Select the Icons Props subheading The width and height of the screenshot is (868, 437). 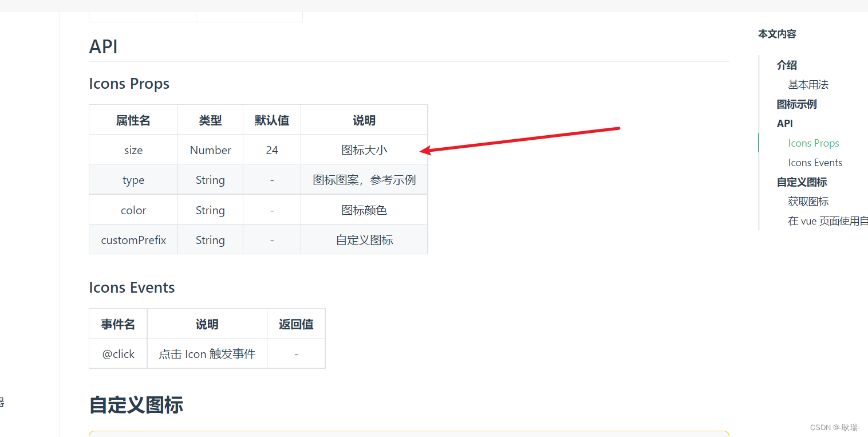(x=129, y=84)
